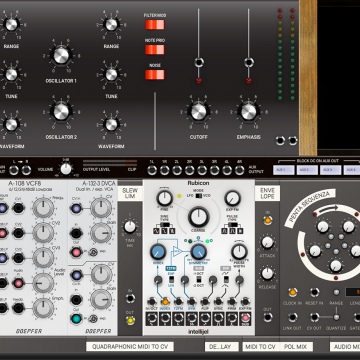Click the Oscillator 2 level knob

pyautogui.click(x=61, y=112)
